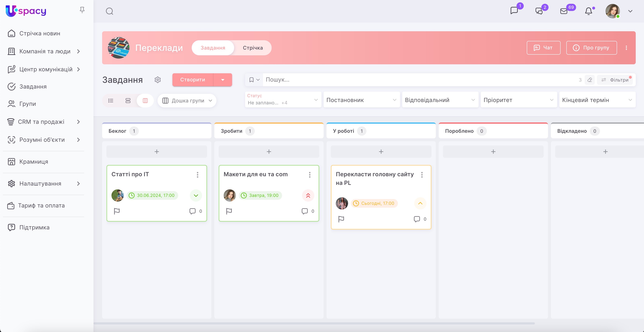Open the Дошка групи dropdown
Image resolution: width=644 pixels, height=332 pixels.
tap(187, 101)
